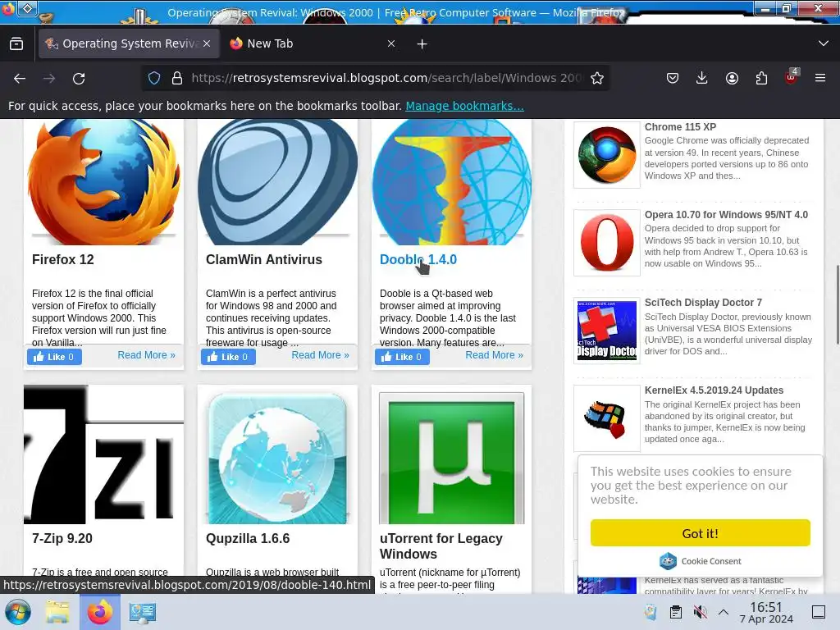Switch to the Operating System Revival tab
Viewport: 840px width, 630px height.
[x=129, y=43]
